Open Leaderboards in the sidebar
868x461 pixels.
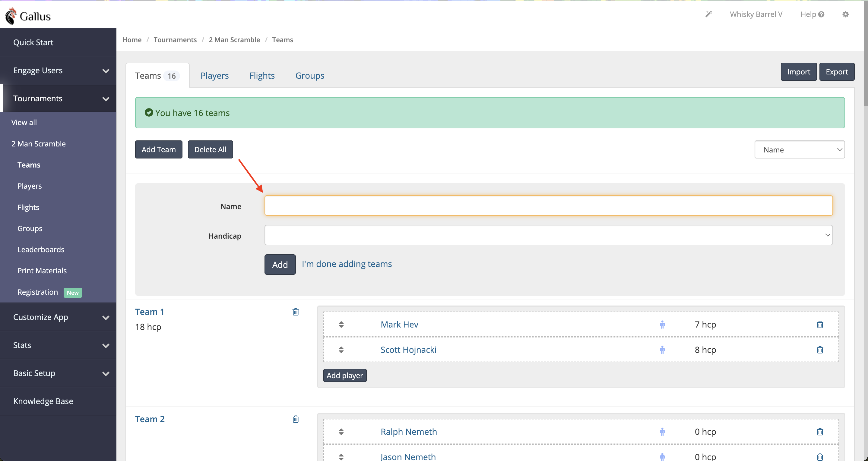click(x=41, y=249)
